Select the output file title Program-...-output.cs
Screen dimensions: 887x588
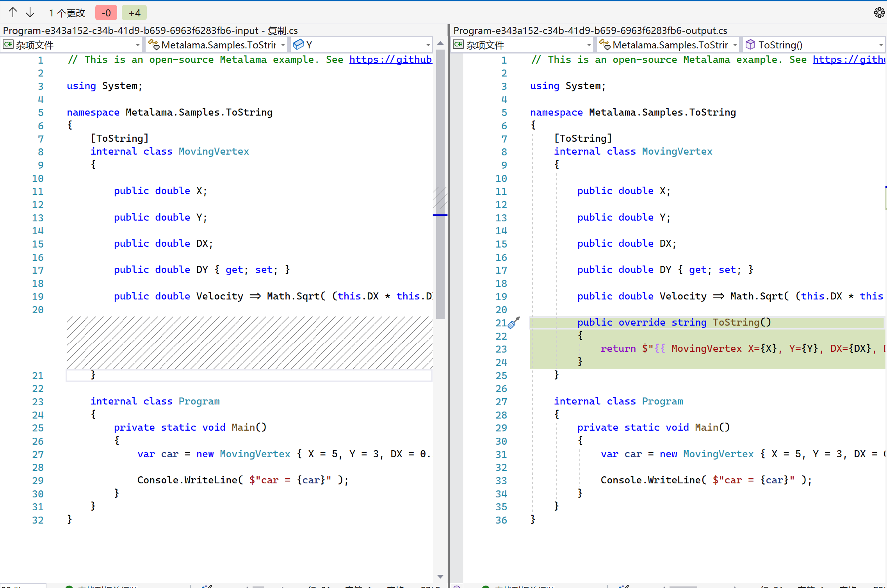[x=590, y=30]
